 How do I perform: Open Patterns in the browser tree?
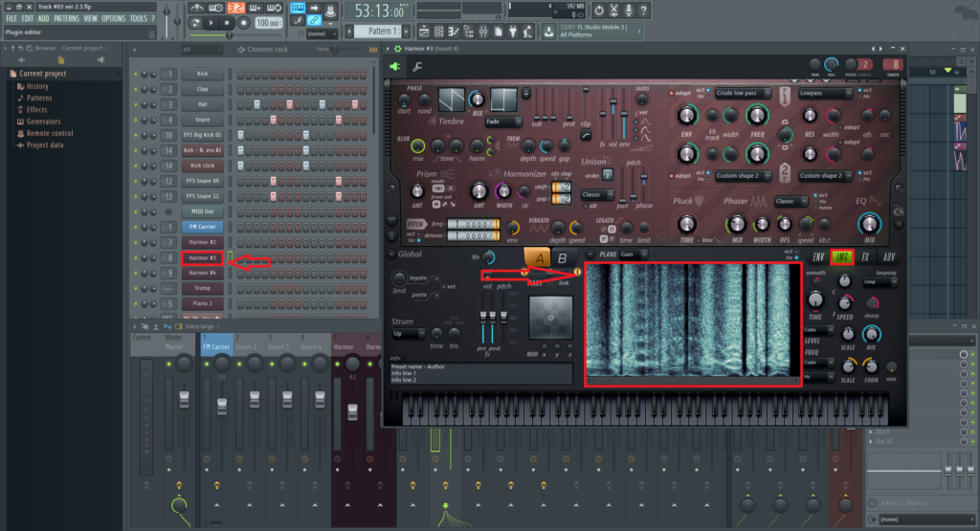(x=38, y=99)
